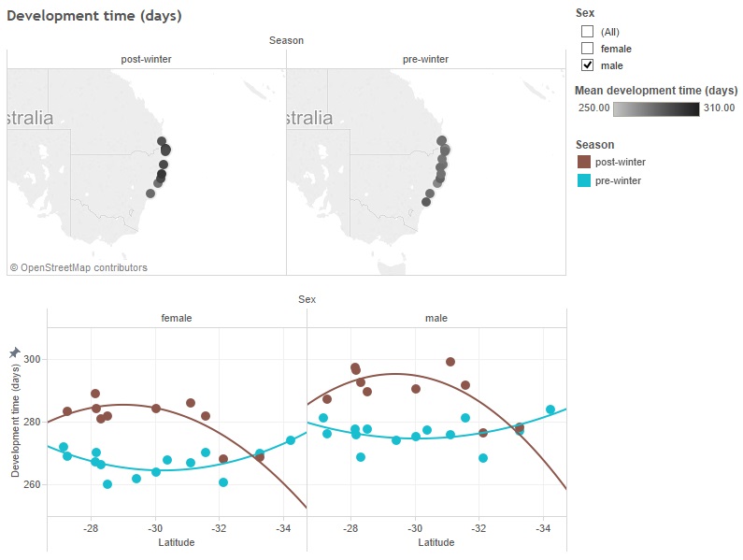
Task: Uncheck the male sex filter checkbox
Action: [x=588, y=65]
